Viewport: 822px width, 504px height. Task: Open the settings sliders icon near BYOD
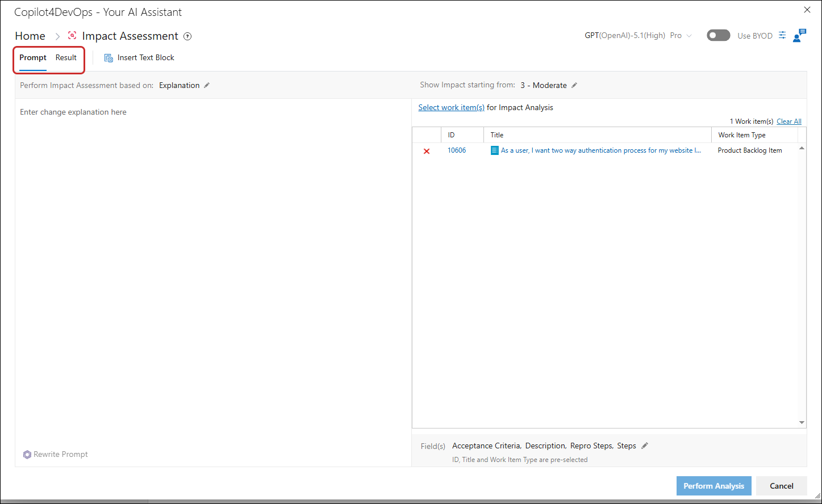click(782, 35)
